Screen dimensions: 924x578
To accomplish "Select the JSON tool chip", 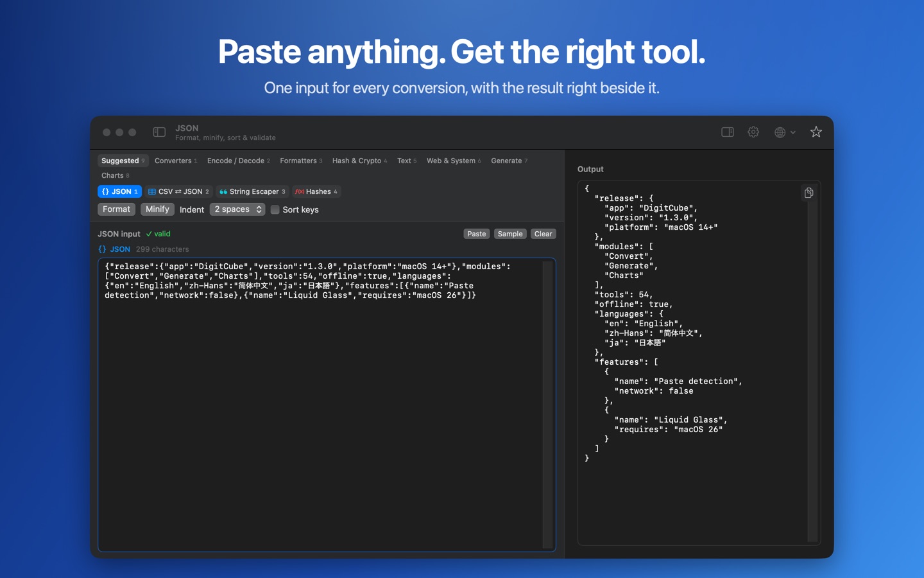I will 119,191.
